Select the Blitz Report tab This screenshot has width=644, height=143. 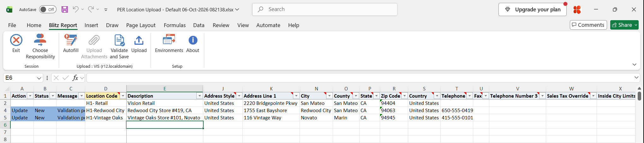tap(63, 25)
